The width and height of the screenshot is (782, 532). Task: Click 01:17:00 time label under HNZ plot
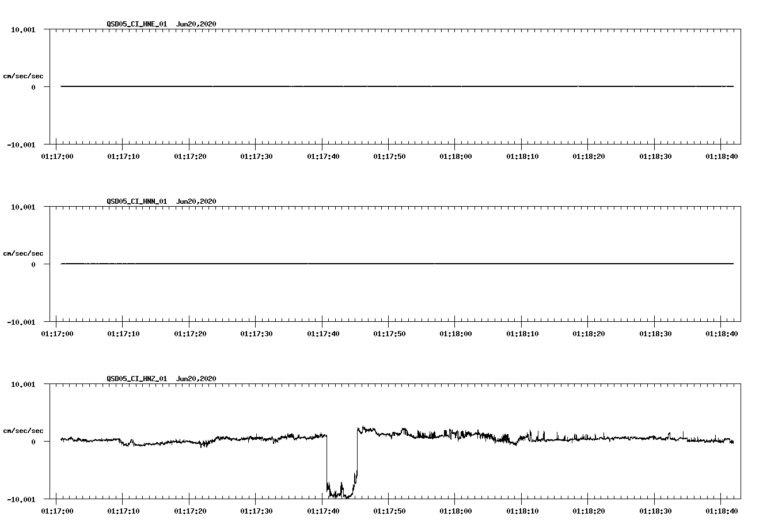point(57,511)
